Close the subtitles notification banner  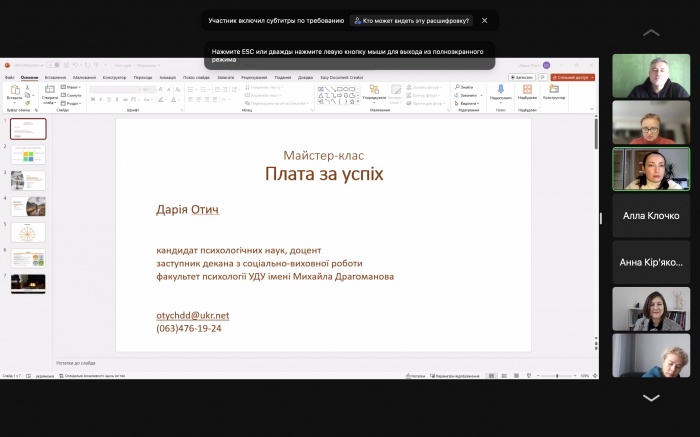485,20
